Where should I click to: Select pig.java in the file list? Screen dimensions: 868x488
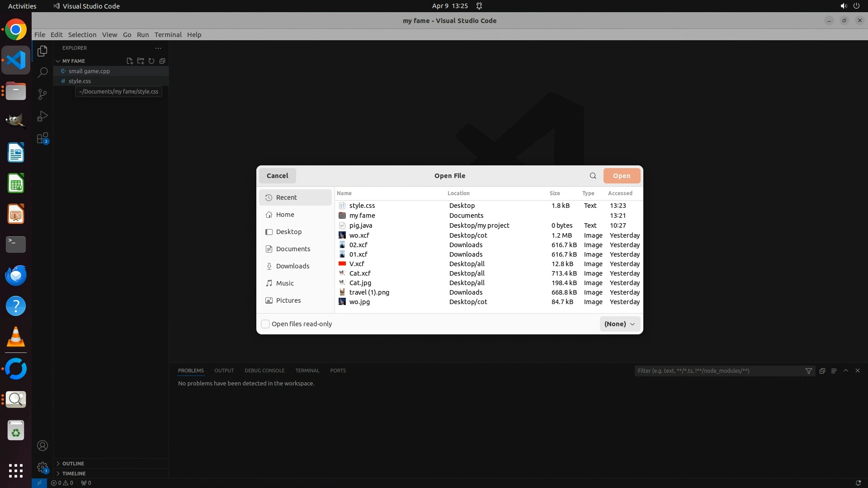[x=361, y=225]
